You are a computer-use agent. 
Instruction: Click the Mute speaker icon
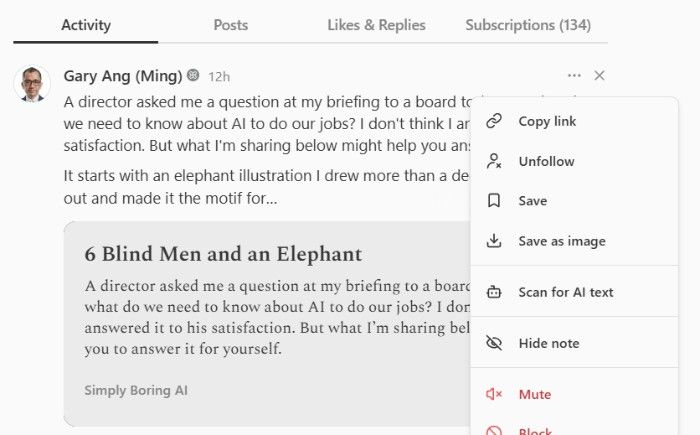point(494,394)
